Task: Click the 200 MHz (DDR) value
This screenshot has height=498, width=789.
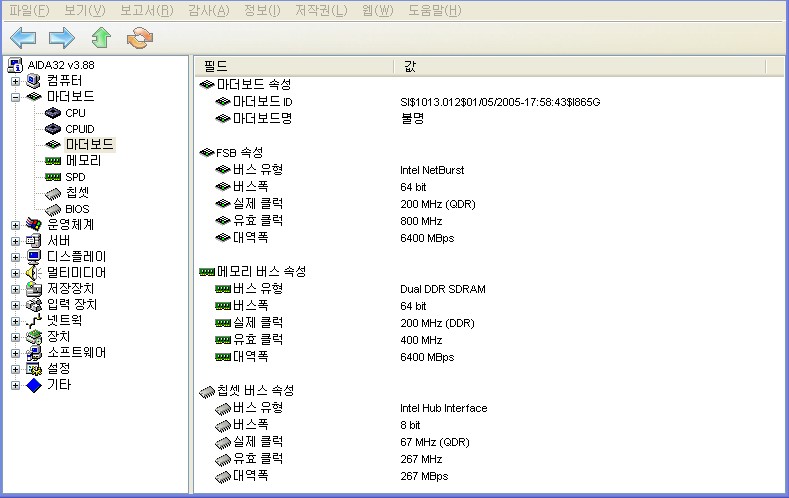Action: pyautogui.click(x=437, y=323)
